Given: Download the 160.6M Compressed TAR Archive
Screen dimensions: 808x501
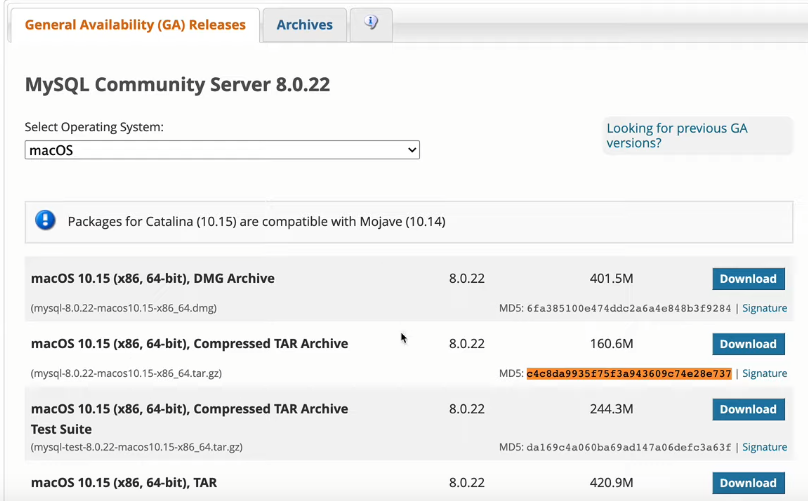Looking at the screenshot, I should [x=748, y=344].
